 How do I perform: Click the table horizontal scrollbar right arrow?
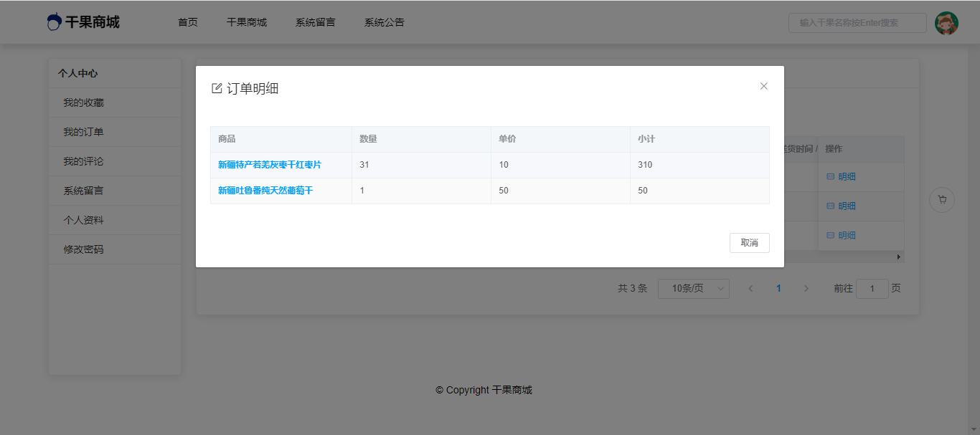(899, 257)
